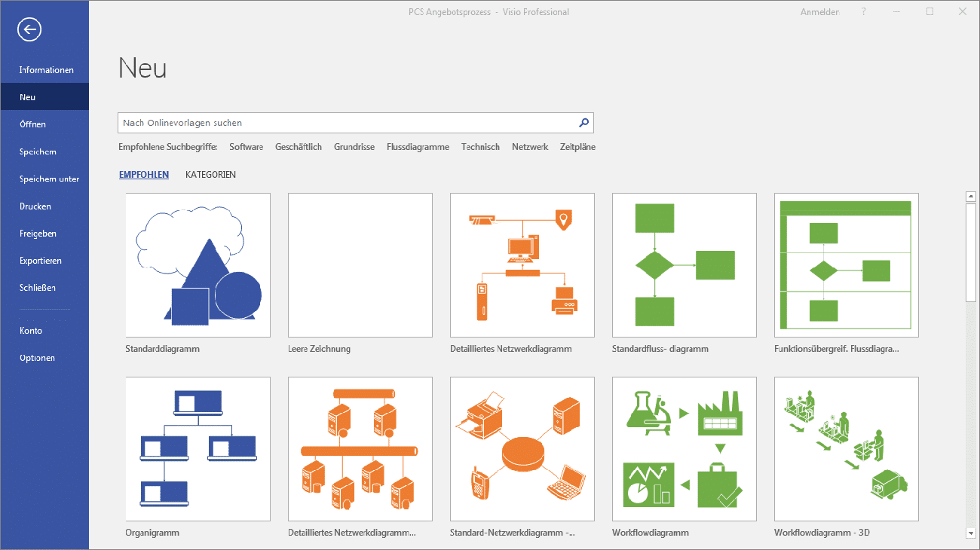
Task: Open Visio help via the question mark icon
Action: click(x=863, y=11)
